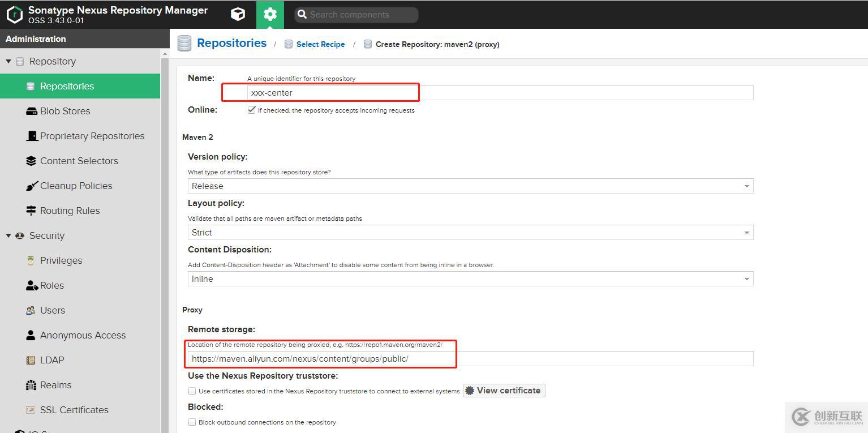The height and width of the screenshot is (433, 868).
Task: Click the large Repositories header database icon
Action: (184, 44)
